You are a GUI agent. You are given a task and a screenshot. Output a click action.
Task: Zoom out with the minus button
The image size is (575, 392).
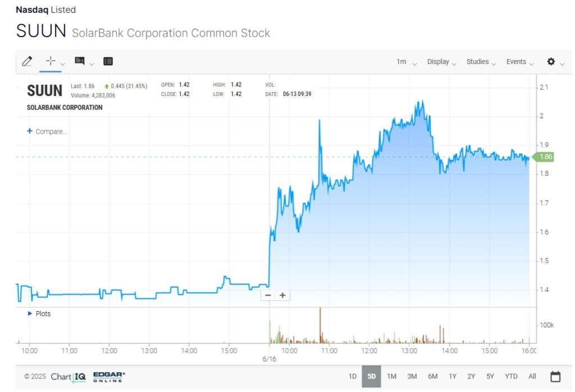[268, 295]
